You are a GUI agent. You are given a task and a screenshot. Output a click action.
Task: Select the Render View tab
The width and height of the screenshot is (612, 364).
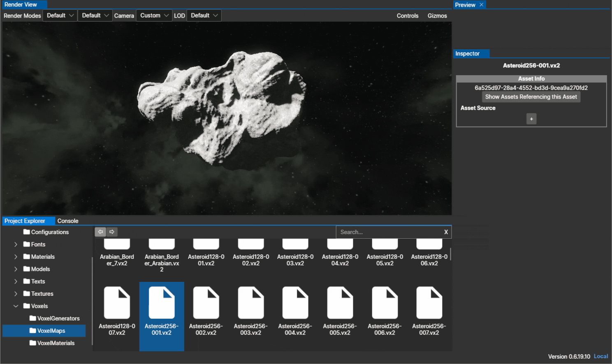point(24,5)
